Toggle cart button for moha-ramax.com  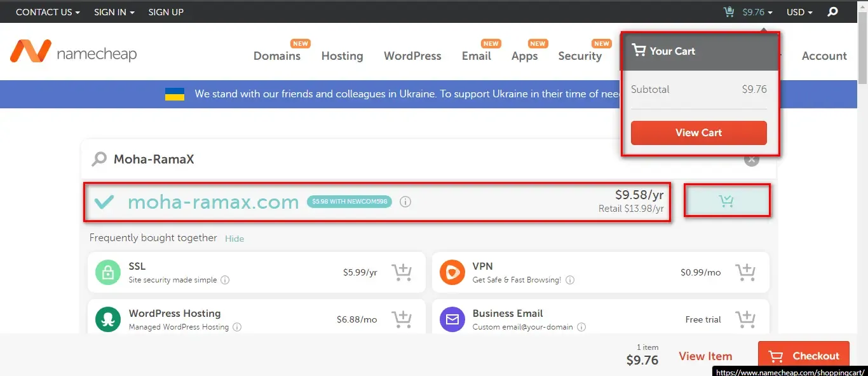[726, 201]
